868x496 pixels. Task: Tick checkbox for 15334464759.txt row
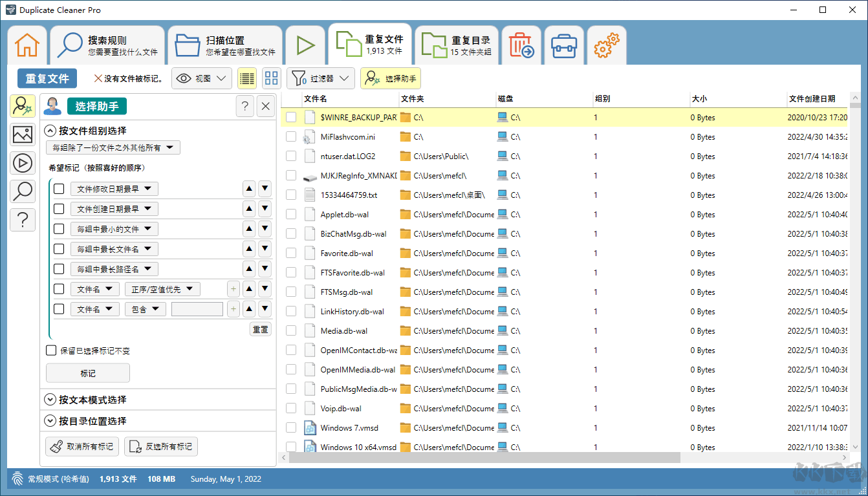[x=291, y=195]
